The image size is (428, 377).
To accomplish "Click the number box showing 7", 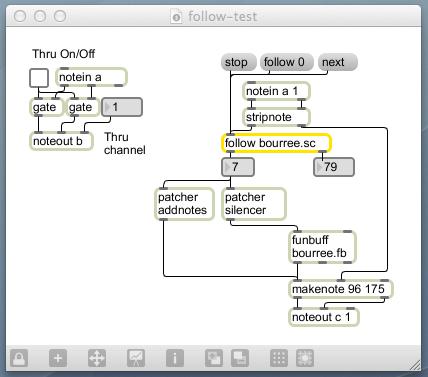I will [x=238, y=167].
